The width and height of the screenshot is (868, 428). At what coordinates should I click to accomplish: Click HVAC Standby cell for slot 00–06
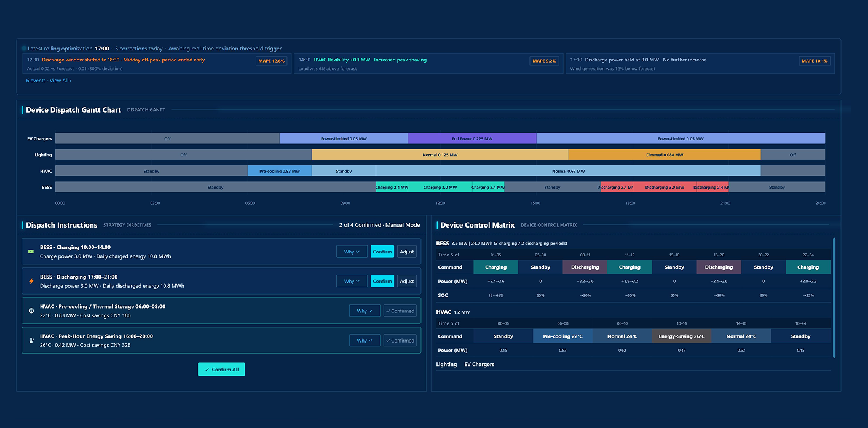pyautogui.click(x=503, y=336)
